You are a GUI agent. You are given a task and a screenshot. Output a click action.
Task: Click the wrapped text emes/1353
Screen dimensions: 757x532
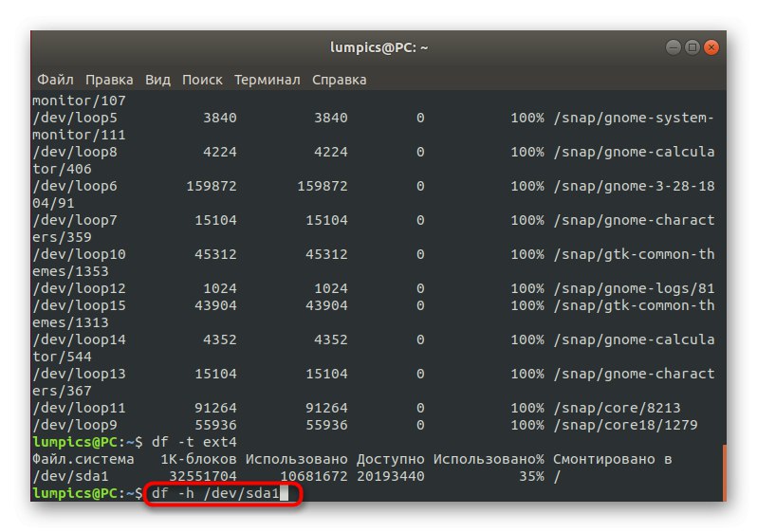tap(70, 271)
